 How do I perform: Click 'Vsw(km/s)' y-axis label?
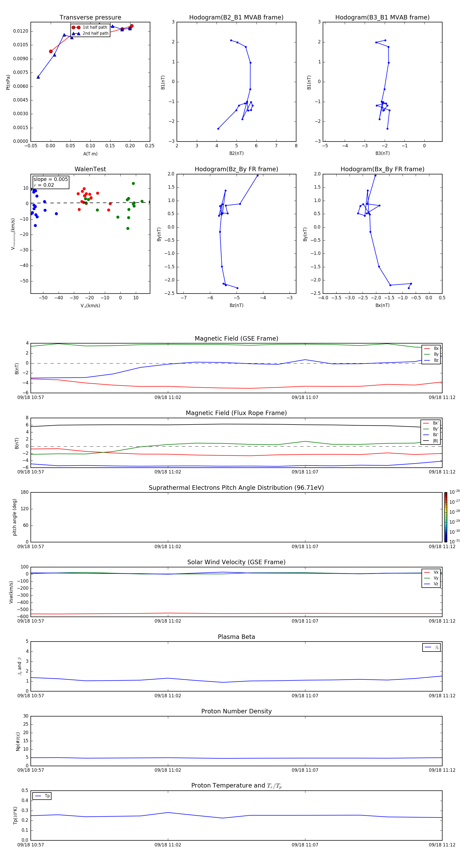point(11,592)
